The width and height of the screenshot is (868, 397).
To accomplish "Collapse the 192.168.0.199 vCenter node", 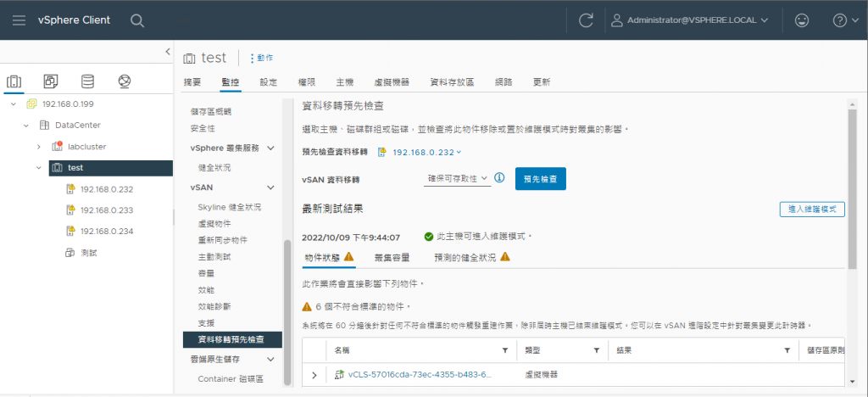I will coord(14,104).
